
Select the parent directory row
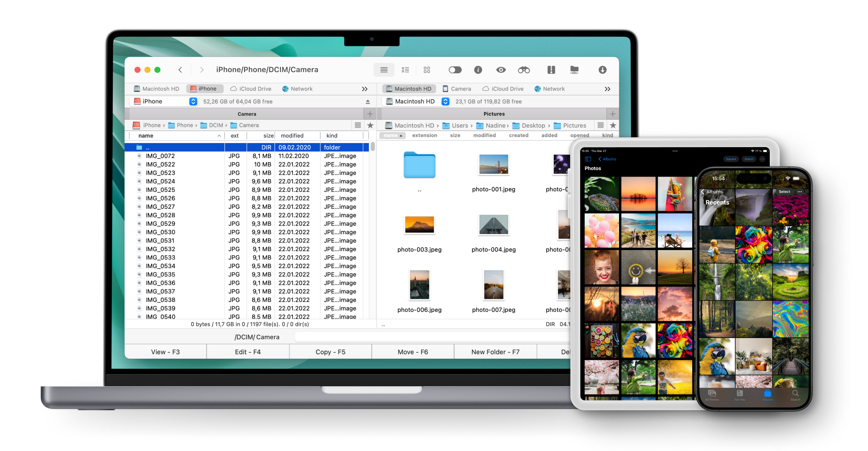point(246,147)
